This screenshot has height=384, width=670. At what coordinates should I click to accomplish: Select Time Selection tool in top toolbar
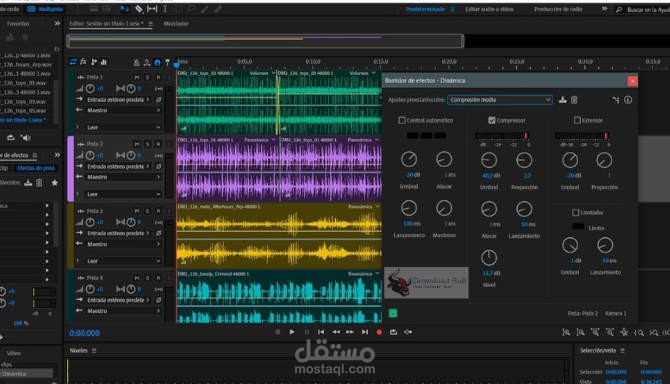tap(165, 9)
